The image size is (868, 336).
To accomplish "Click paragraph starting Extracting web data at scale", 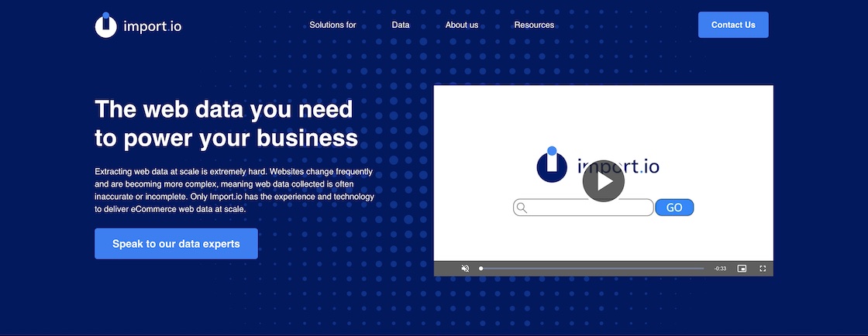I will tap(235, 190).
